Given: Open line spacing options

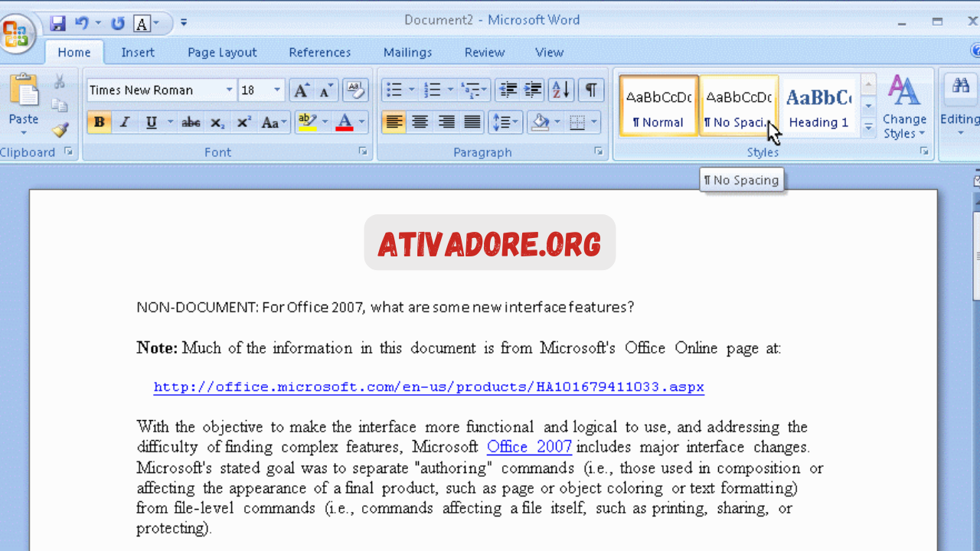Looking at the screenshot, I should coord(505,122).
